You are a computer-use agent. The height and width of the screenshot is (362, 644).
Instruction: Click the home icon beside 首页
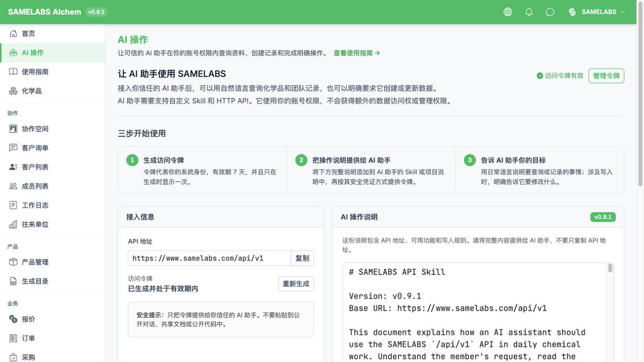(13, 34)
